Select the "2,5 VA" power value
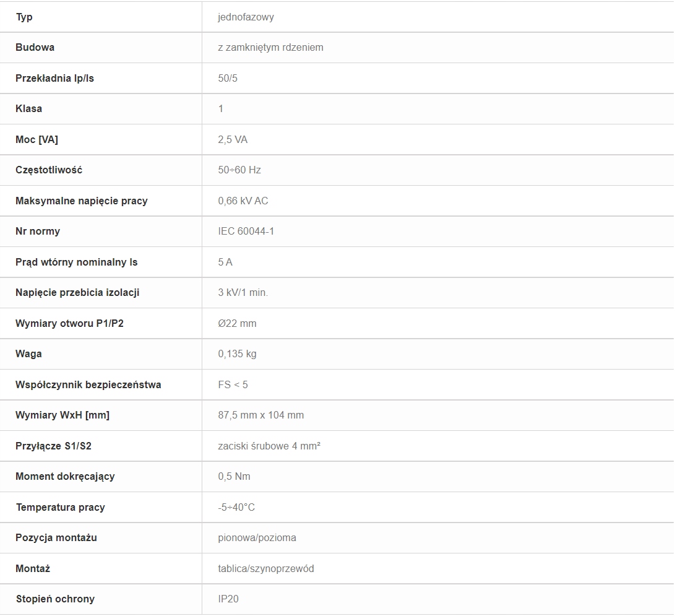The width and height of the screenshot is (675, 616). (233, 139)
